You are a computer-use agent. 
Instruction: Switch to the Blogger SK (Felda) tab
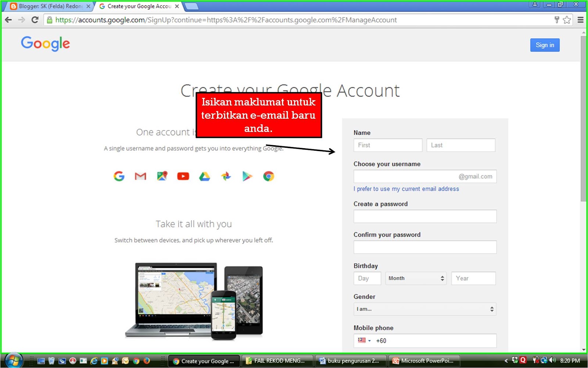click(50, 6)
